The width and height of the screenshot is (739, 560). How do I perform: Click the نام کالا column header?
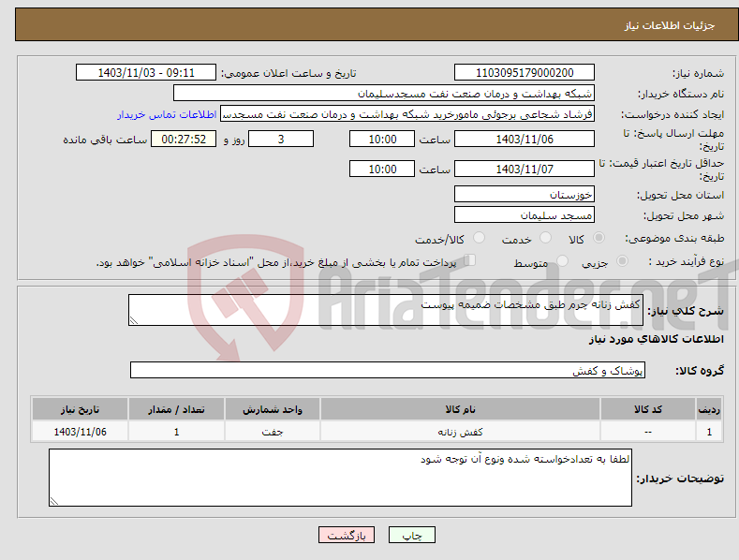click(461, 409)
